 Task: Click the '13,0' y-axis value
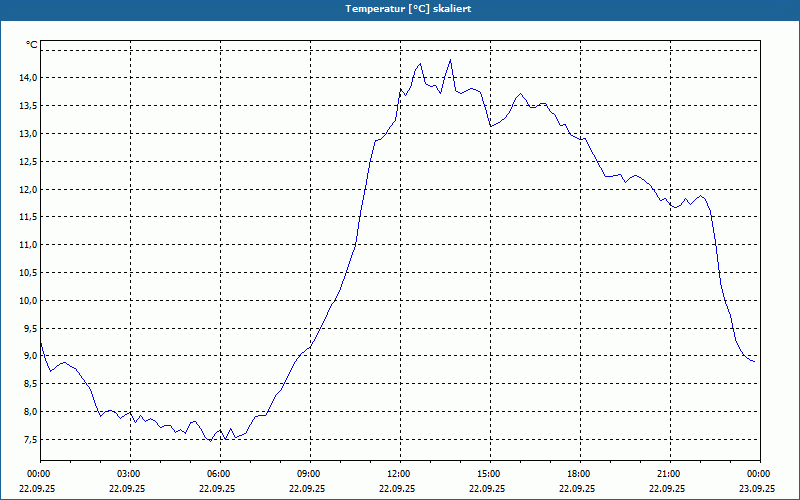pyautogui.click(x=29, y=134)
